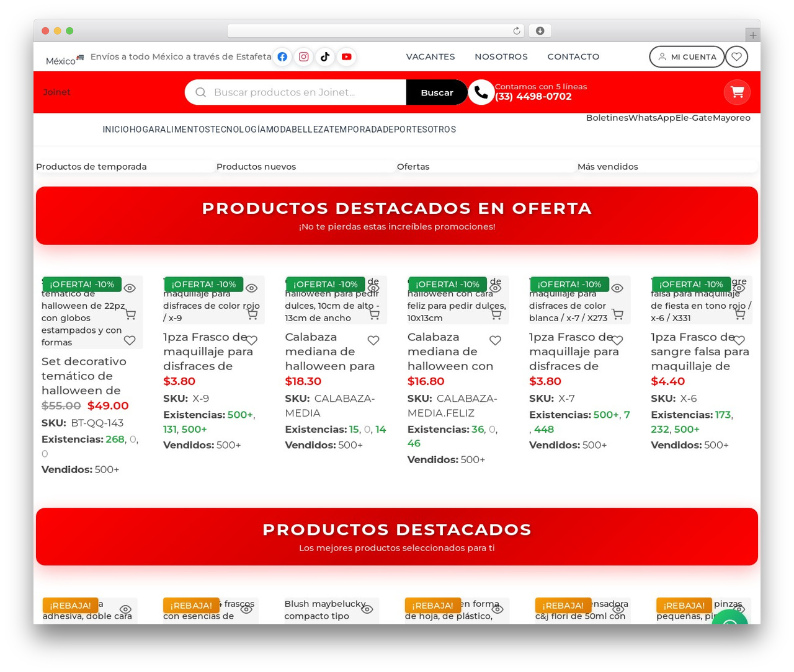This screenshot has height=672, width=794.
Task: Open the MI CUENTA account button
Action: pos(687,56)
